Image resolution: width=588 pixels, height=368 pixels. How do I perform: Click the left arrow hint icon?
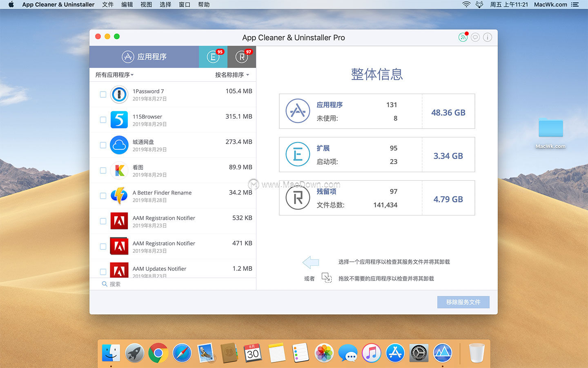311,262
